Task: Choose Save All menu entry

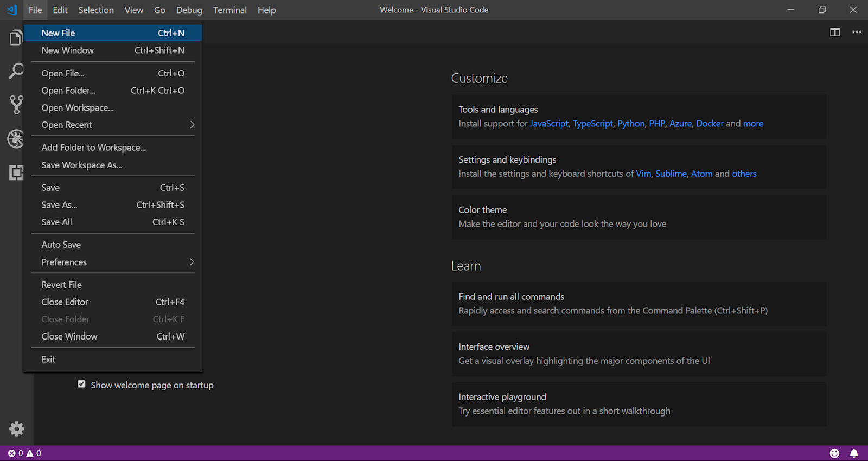Action: [113, 222]
